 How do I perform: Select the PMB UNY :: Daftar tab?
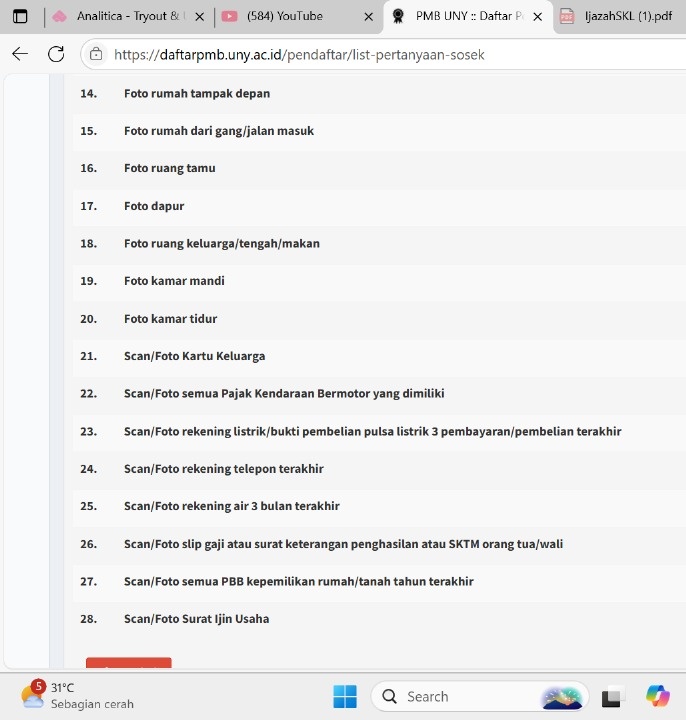tap(468, 17)
